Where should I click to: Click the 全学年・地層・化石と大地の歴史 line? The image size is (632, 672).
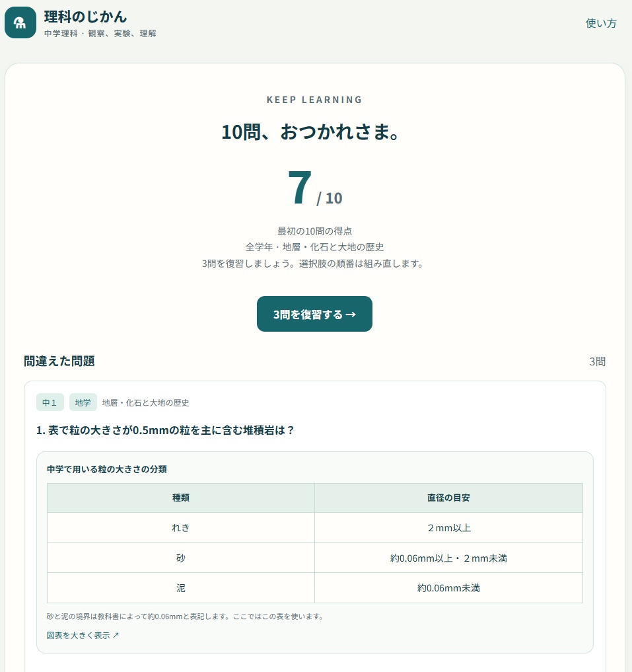(314, 247)
